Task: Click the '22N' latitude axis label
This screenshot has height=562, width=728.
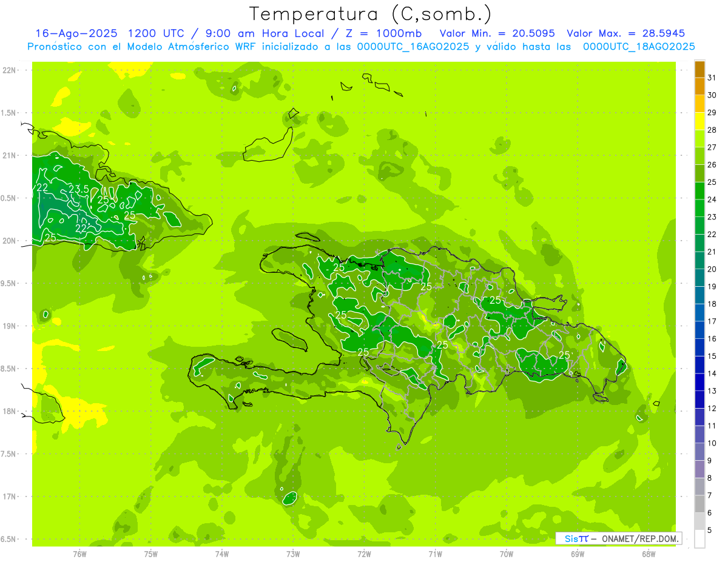Action: [x=8, y=70]
